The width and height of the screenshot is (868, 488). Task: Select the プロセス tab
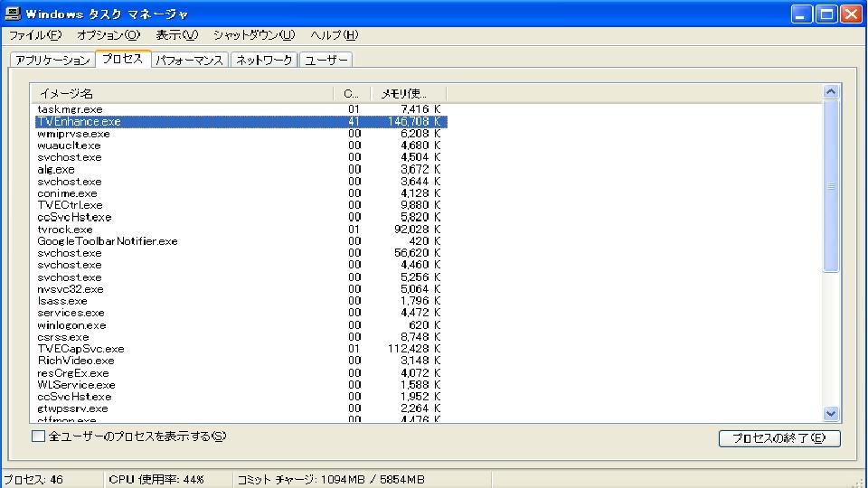click(x=123, y=59)
